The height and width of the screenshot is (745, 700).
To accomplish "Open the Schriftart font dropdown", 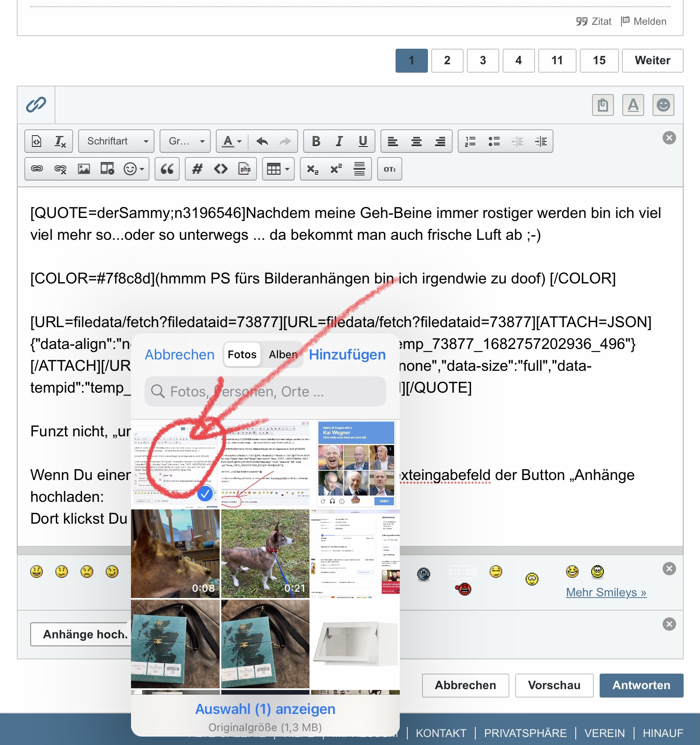I will (116, 142).
